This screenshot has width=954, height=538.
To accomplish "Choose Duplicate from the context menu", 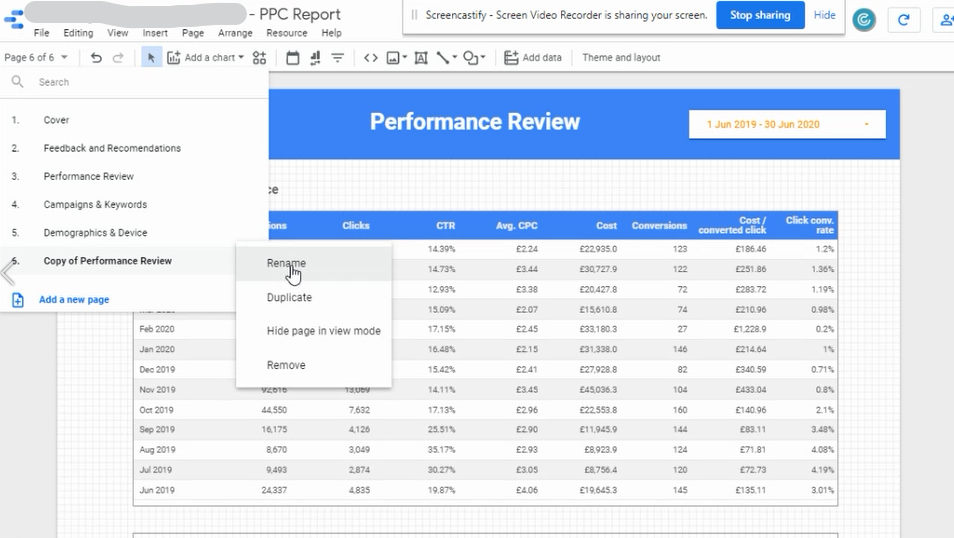I will click(x=314, y=298).
